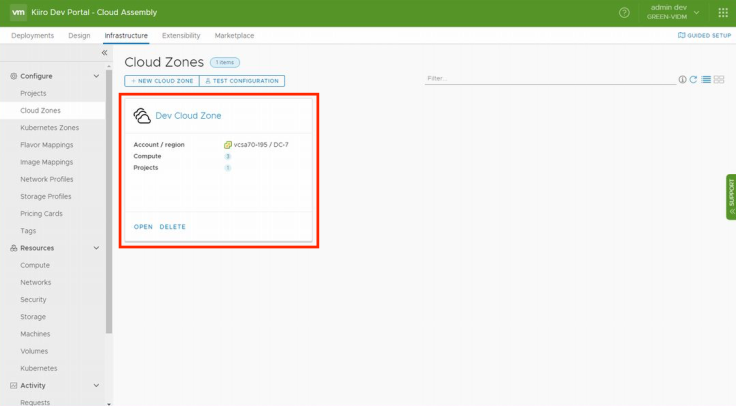736x406 pixels.
Task: Click the vm logo in the header
Action: coord(18,12)
